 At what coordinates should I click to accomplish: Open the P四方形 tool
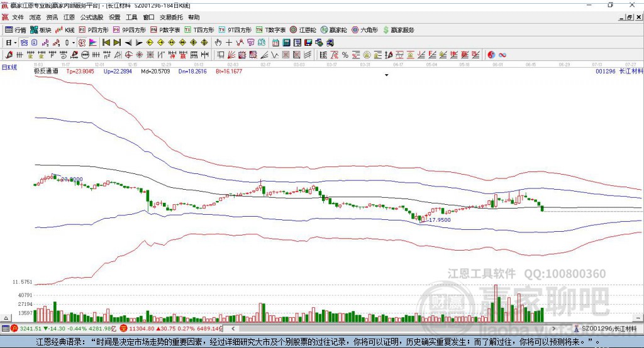[x=94, y=30]
